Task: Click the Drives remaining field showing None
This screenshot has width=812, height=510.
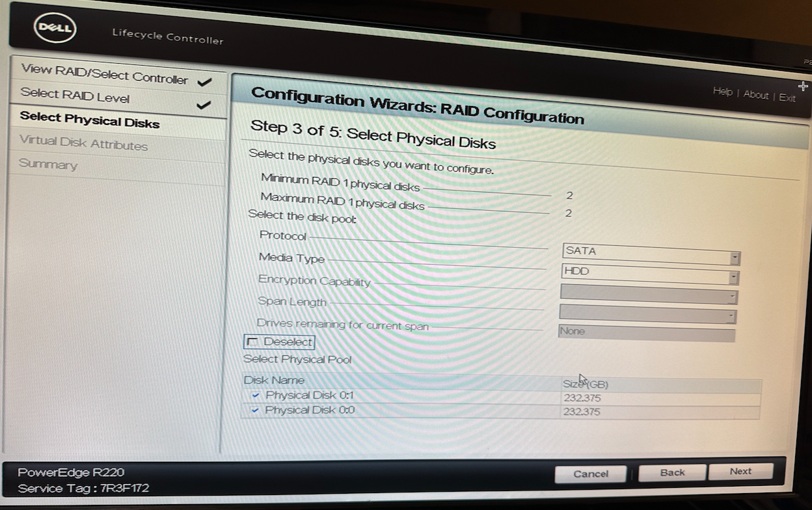Action: [x=646, y=333]
